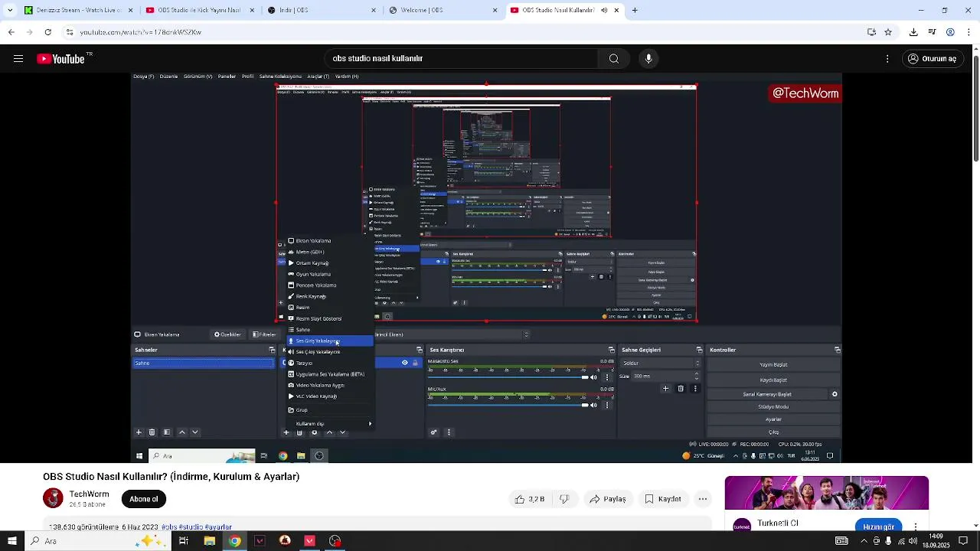Click the browser forward arrow

pyautogui.click(x=29, y=32)
